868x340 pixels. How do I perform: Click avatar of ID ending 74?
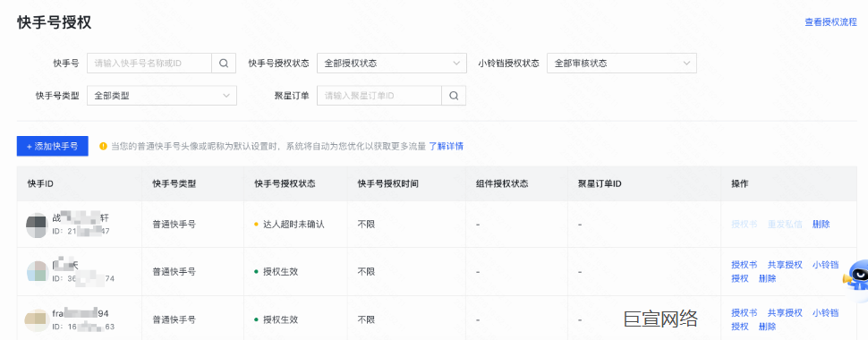(x=37, y=272)
